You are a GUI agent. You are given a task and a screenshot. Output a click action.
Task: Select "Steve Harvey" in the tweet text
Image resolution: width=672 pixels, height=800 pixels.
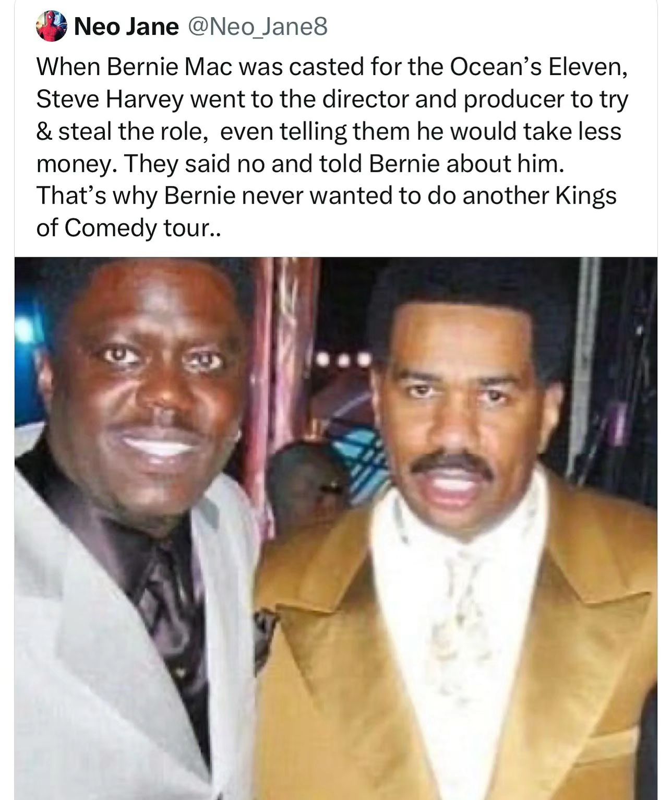tap(110, 99)
